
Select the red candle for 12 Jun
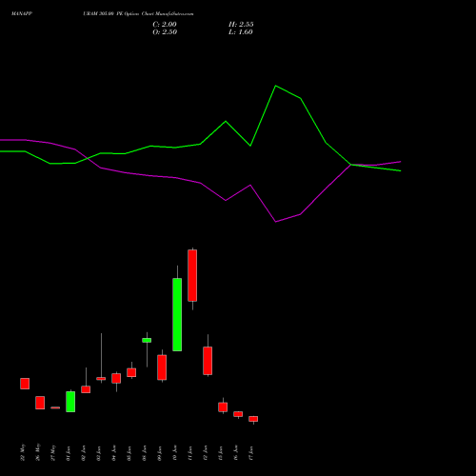[x=208, y=361]
